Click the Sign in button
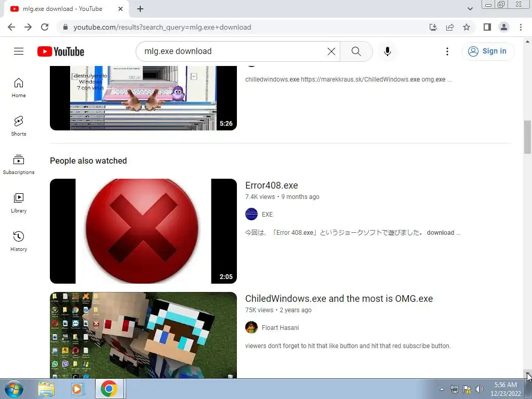This screenshot has width=532, height=399. (x=488, y=51)
